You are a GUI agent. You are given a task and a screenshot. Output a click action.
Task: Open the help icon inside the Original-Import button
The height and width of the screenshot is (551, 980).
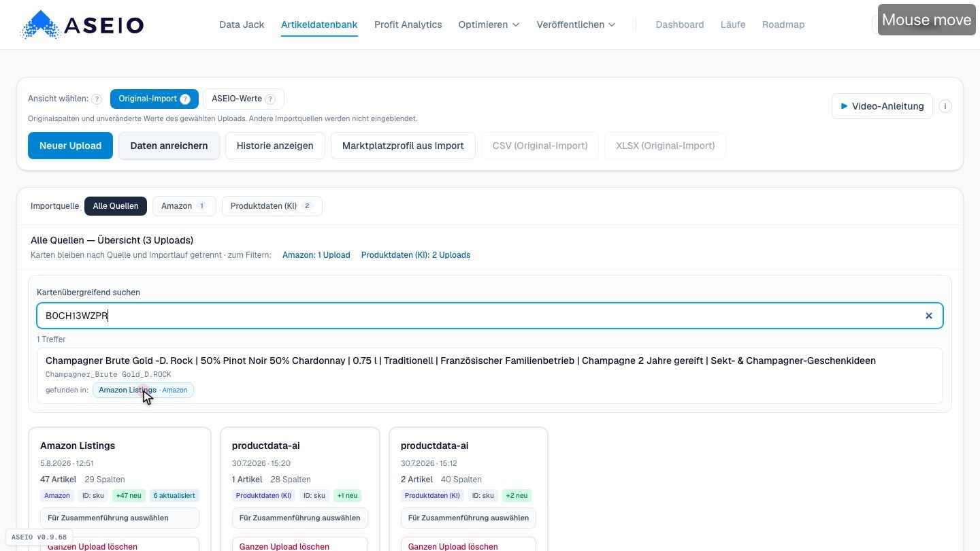coord(185,99)
